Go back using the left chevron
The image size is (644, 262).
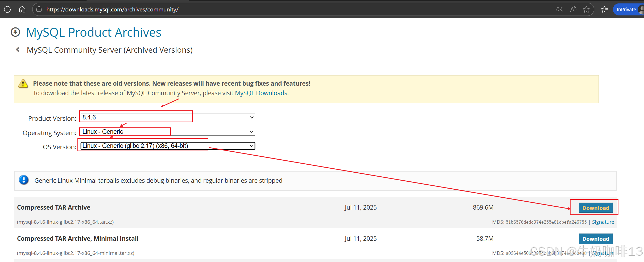pos(18,49)
